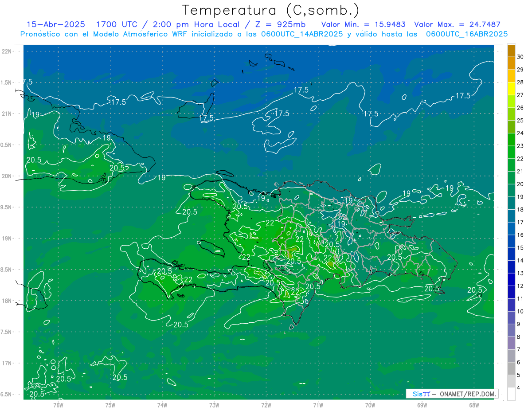
Task: Pick the blue legend swatch between 14 and 15
Action: click(511, 254)
